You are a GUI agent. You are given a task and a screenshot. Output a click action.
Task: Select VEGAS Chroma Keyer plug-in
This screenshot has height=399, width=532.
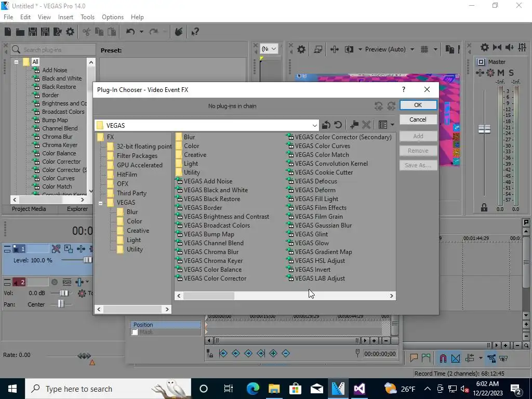point(209,261)
